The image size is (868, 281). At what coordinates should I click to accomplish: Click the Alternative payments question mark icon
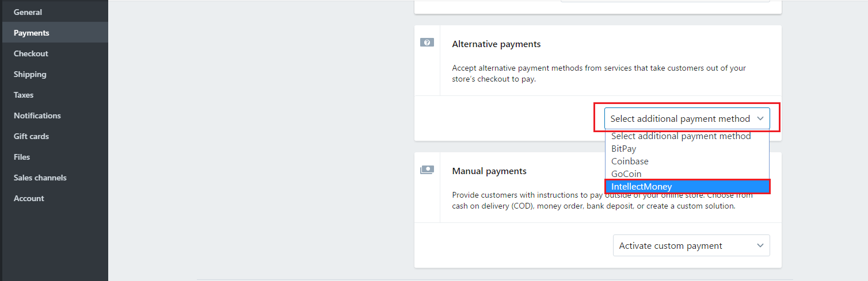(427, 43)
